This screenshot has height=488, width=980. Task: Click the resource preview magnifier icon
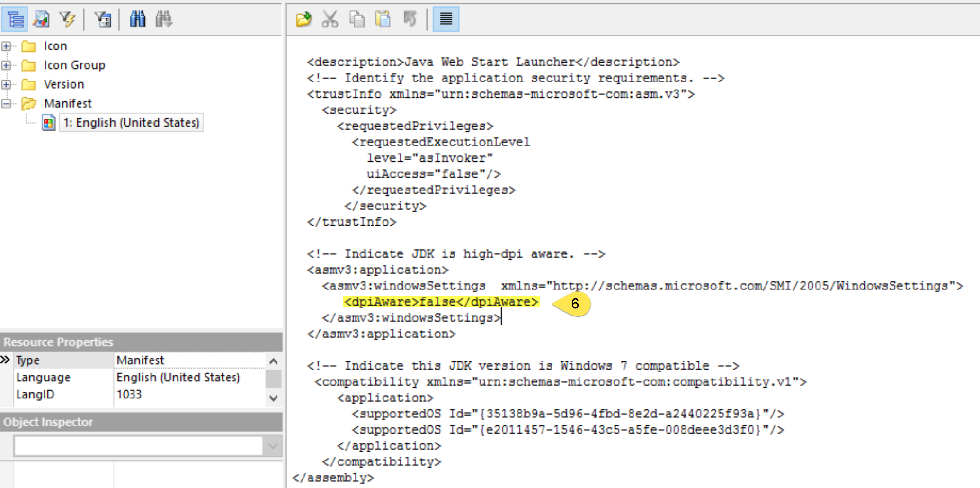click(41, 19)
